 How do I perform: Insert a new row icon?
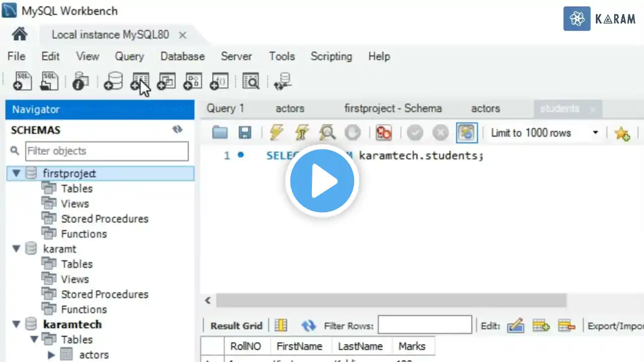(x=541, y=326)
